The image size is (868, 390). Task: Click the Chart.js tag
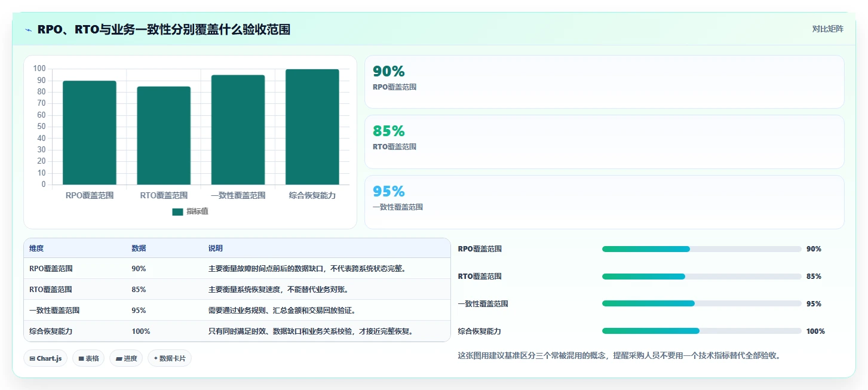point(46,358)
